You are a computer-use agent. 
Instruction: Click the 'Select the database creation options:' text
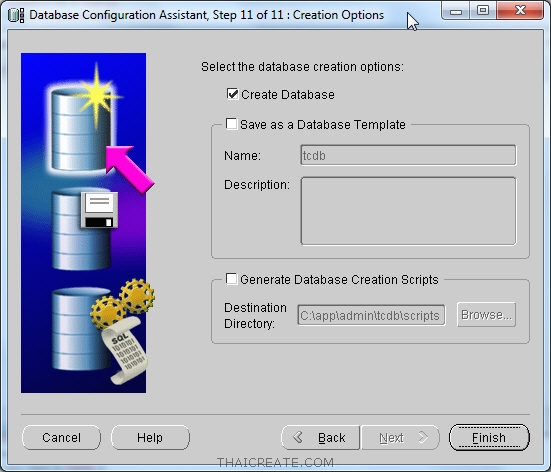[303, 67]
